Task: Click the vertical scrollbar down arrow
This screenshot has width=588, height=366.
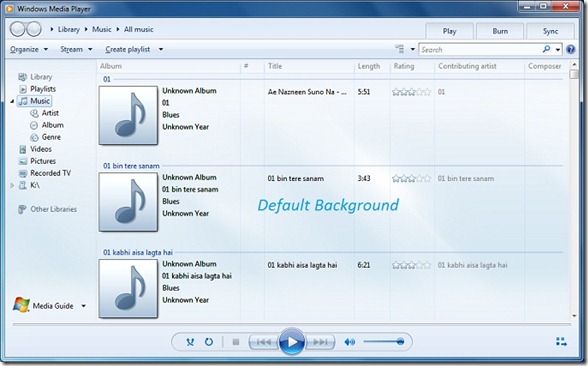Action: (574, 316)
